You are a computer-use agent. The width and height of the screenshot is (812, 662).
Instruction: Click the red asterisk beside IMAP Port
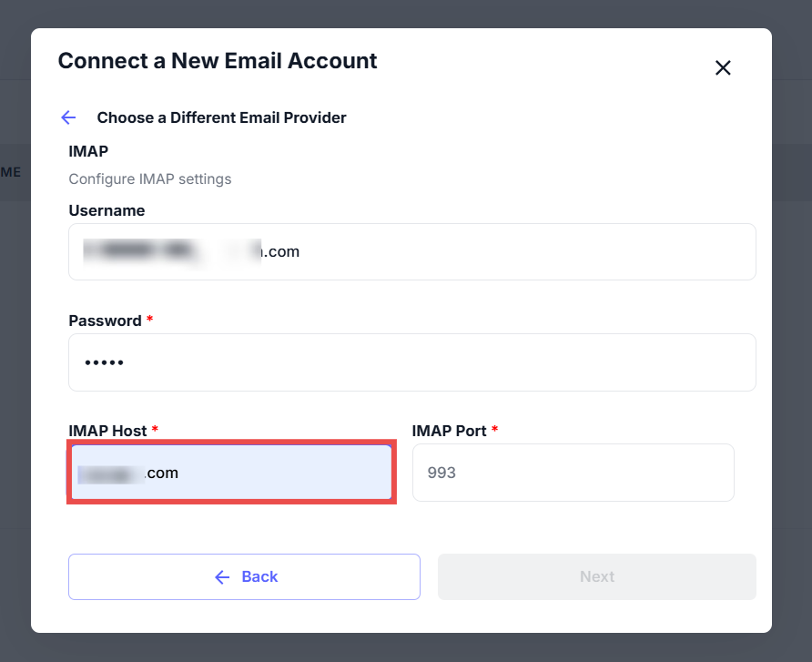tap(495, 430)
